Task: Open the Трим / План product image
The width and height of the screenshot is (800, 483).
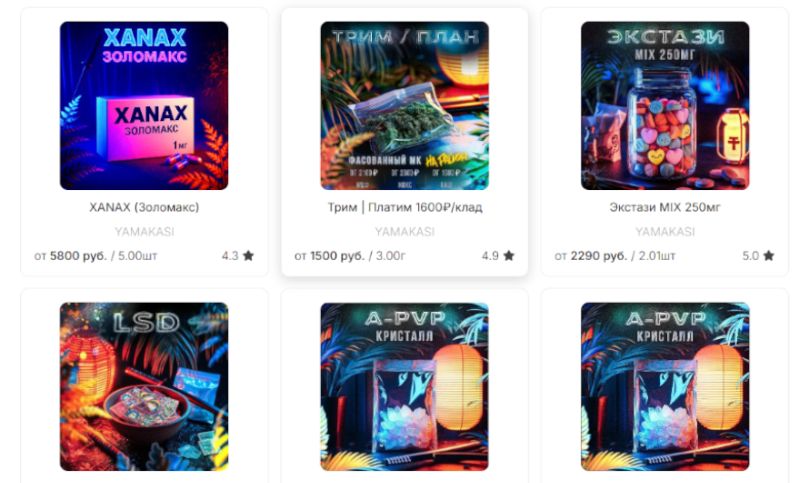Action: pyautogui.click(x=405, y=106)
